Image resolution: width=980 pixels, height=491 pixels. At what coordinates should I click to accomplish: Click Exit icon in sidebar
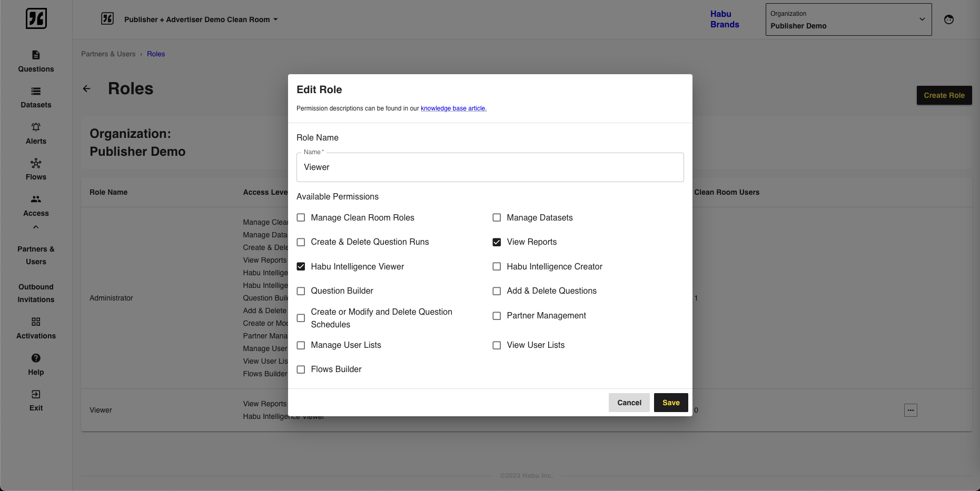tap(36, 394)
